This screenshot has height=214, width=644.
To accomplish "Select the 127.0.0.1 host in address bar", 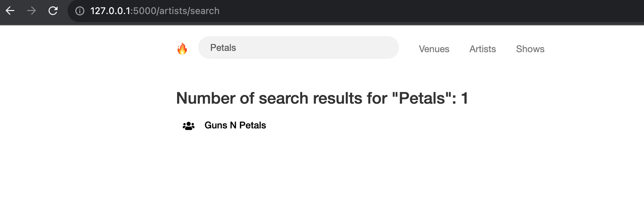I will (x=110, y=11).
